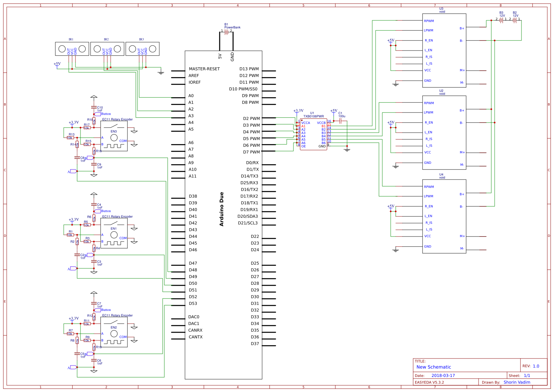
Task: Click the ground symbol below U1
Action: coord(347,150)
